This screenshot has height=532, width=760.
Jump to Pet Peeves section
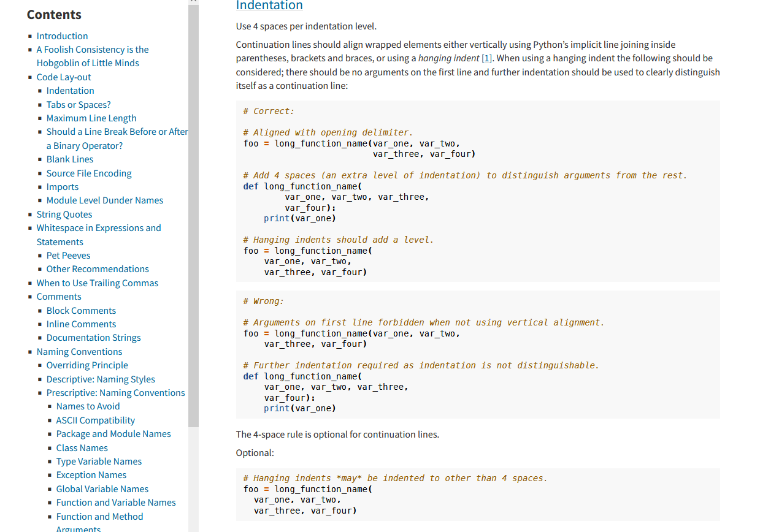69,256
